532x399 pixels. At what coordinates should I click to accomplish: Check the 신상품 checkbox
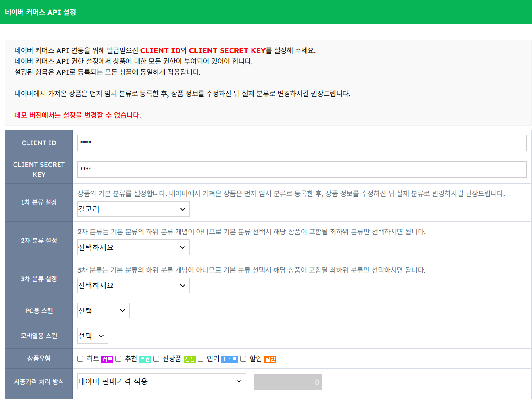click(x=157, y=359)
